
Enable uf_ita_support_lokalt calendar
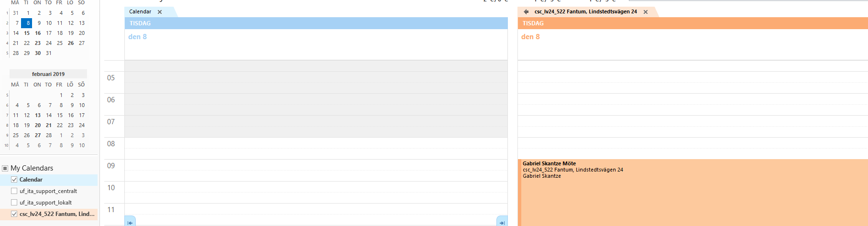[x=14, y=203]
